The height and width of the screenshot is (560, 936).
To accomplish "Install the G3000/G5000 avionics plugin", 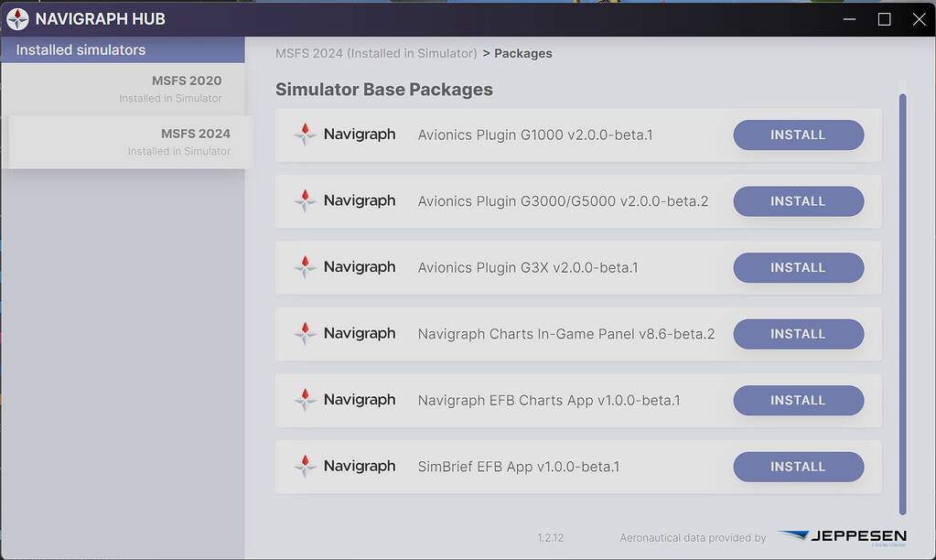I will (797, 200).
